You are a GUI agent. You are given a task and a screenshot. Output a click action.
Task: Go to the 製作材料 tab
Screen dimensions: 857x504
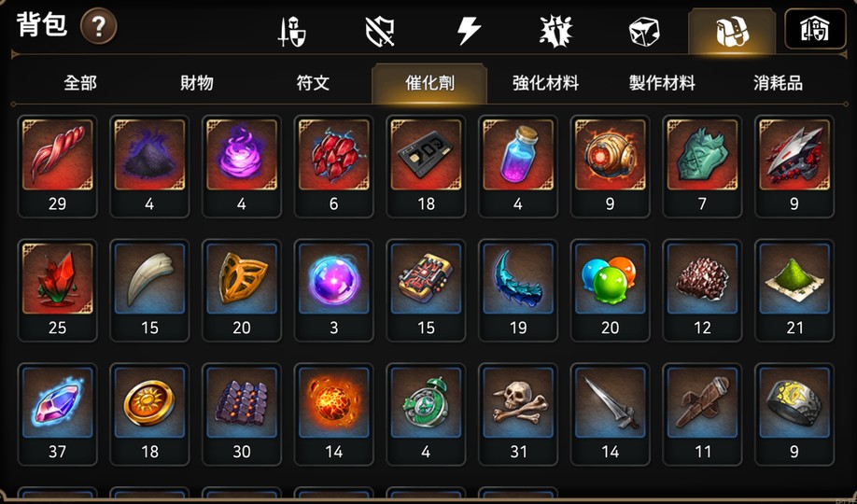662,83
